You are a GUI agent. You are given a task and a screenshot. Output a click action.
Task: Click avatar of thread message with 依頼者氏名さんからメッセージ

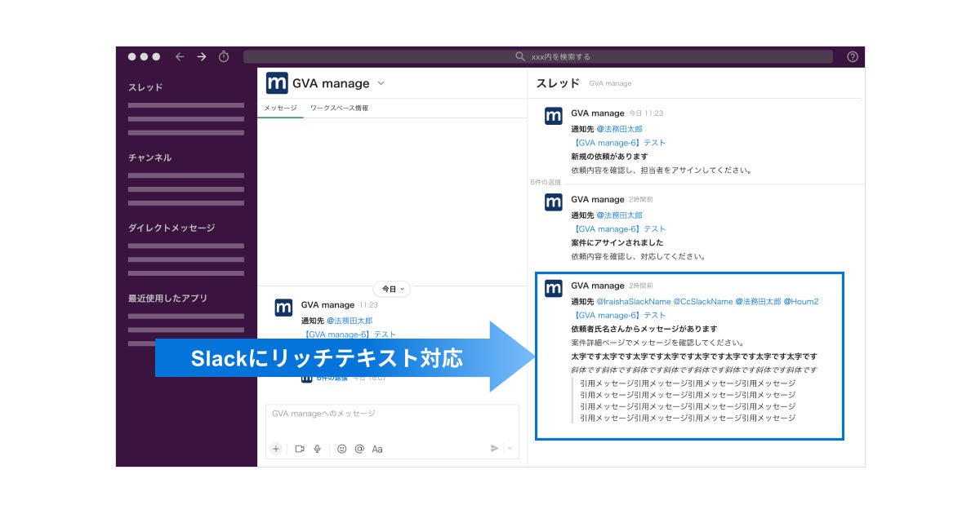click(554, 288)
